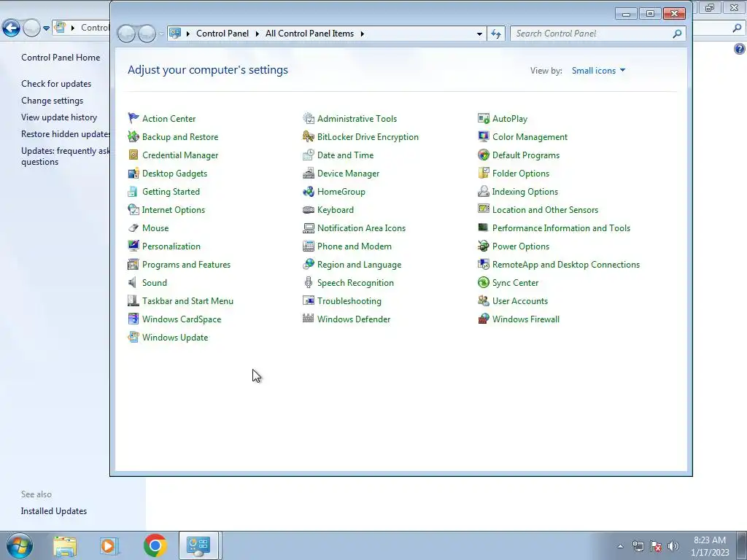Open recent pages dropdown in background window
747x560 pixels.
(46, 28)
